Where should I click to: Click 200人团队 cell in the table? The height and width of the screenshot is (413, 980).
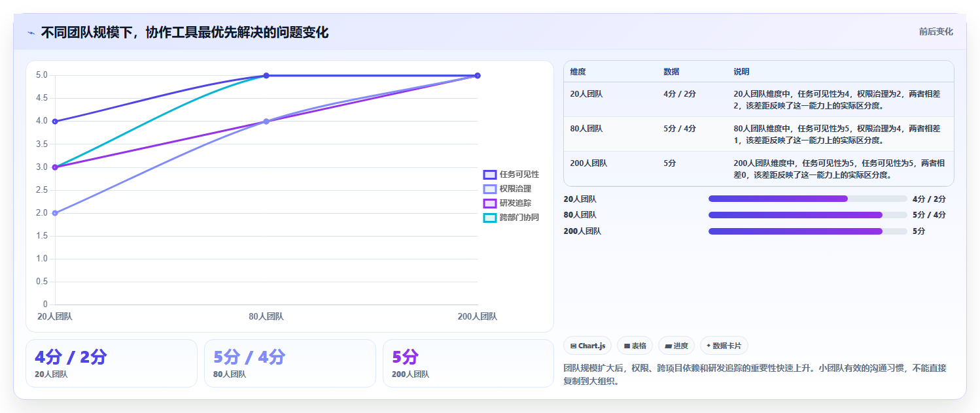coord(589,163)
